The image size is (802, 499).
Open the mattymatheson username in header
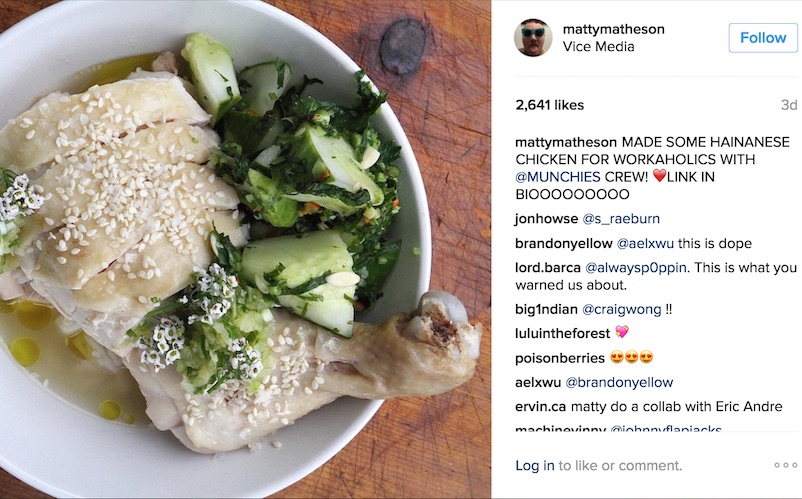pyautogui.click(x=613, y=29)
